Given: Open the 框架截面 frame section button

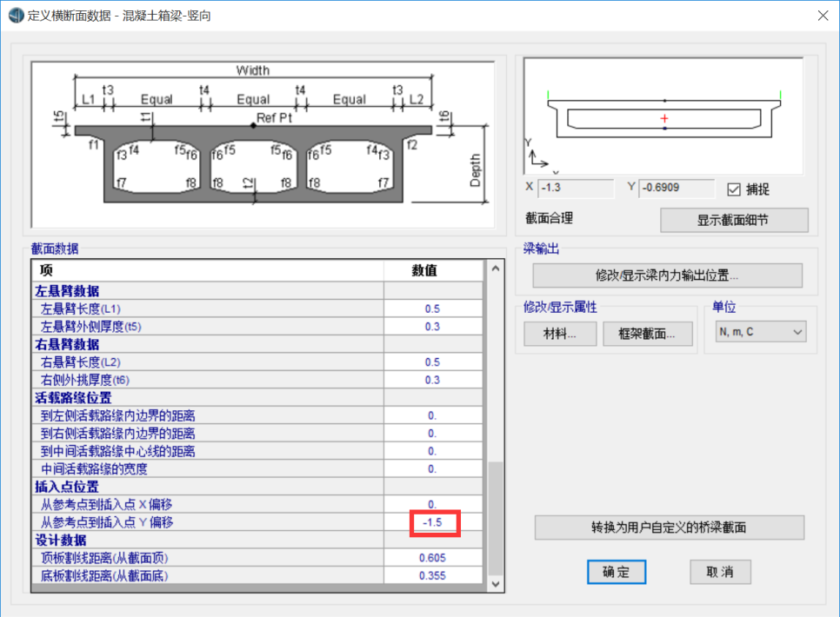Looking at the screenshot, I should (x=647, y=334).
